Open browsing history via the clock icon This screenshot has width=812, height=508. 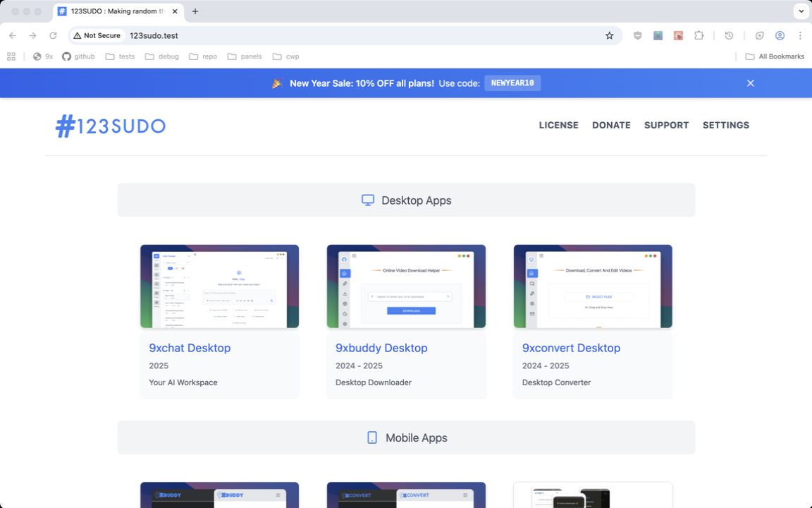[x=729, y=35]
